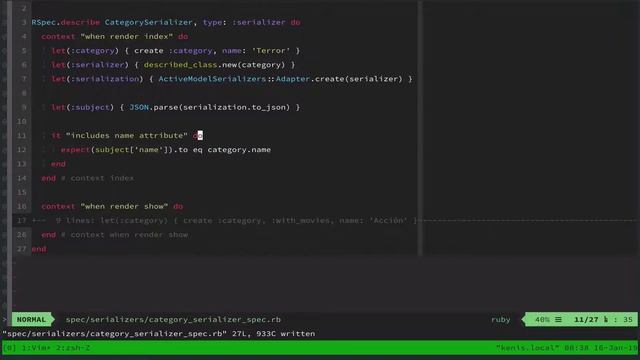Image resolution: width=640 pixels, height=360 pixels.
Task: Click "when render show" string on line 16
Action: pyautogui.click(x=124, y=206)
